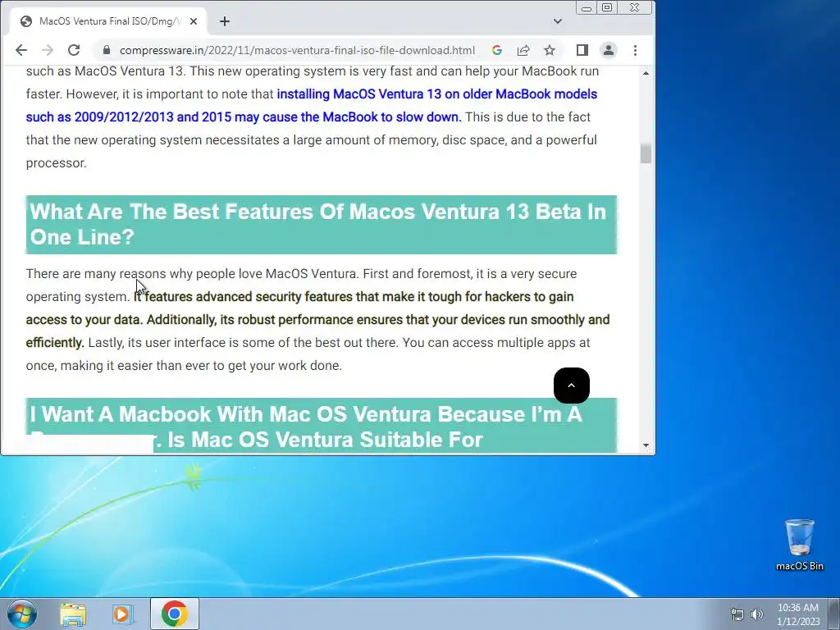Expand the tab search dropdown arrow
Image resolution: width=840 pixels, height=630 pixels.
(558, 21)
